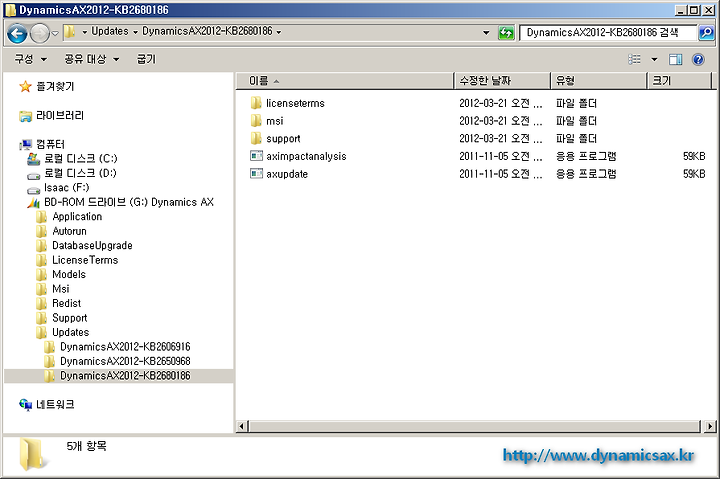Viewport: 720px width, 479px height.
Task: Select the aximpactanalysis application icon
Action: (x=256, y=156)
